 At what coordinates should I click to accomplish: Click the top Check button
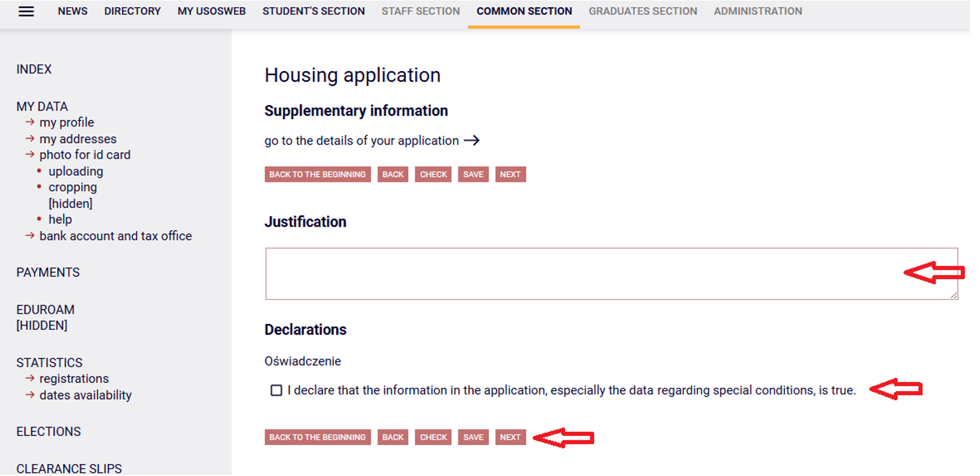433,175
